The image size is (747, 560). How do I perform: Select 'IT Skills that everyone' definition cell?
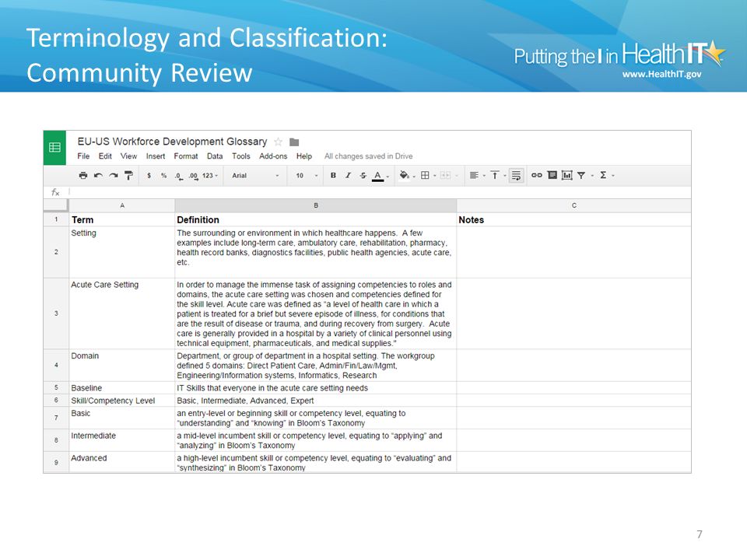pos(316,387)
